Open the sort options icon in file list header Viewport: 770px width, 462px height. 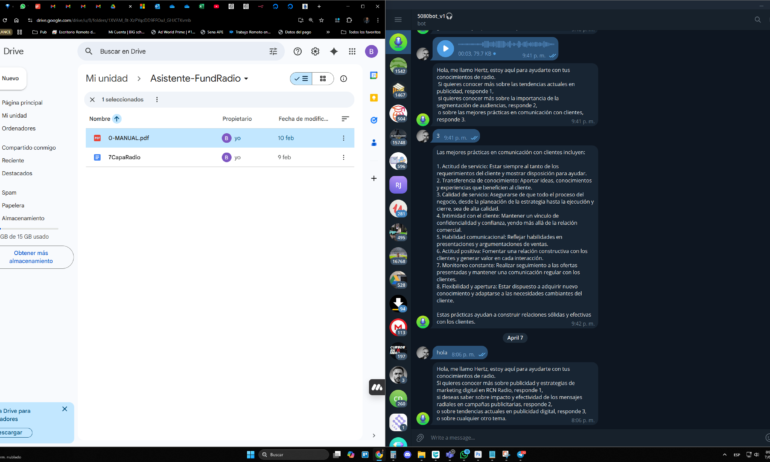(345, 119)
